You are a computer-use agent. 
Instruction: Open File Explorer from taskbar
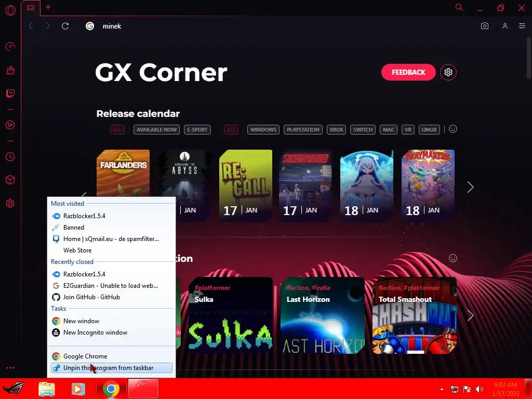coord(46,389)
